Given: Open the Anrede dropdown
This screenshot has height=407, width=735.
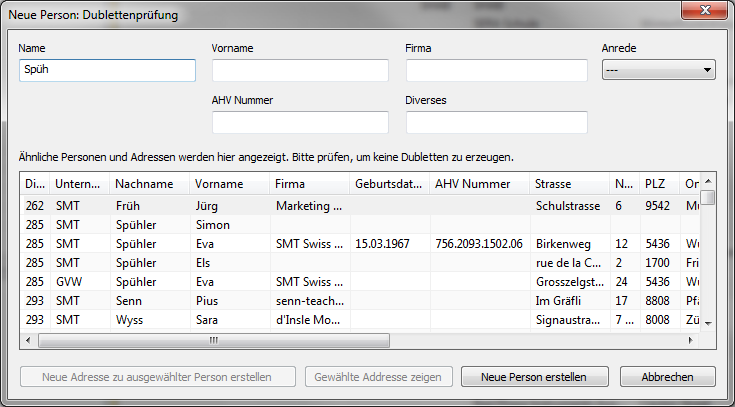Looking at the screenshot, I should (x=658, y=70).
